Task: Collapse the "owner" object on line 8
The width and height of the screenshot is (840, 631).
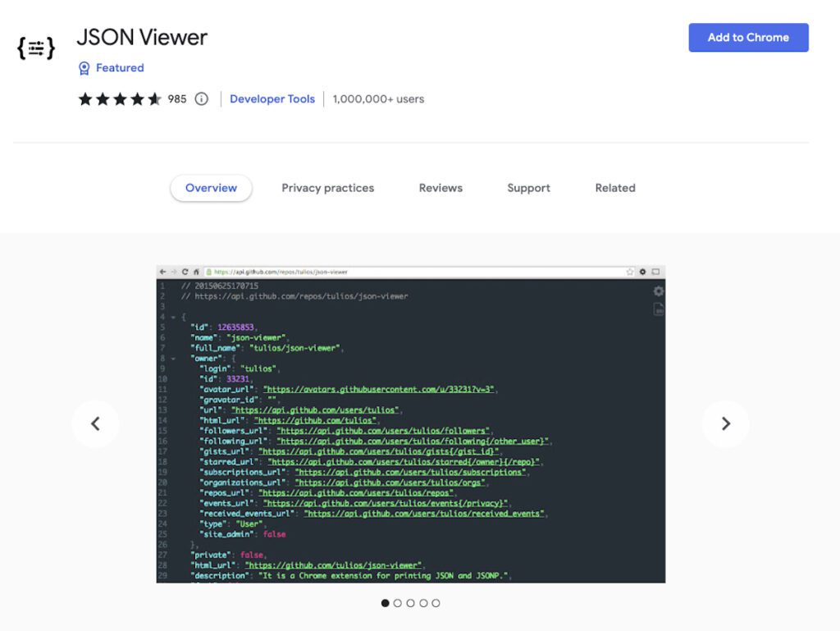Action: pos(173,359)
